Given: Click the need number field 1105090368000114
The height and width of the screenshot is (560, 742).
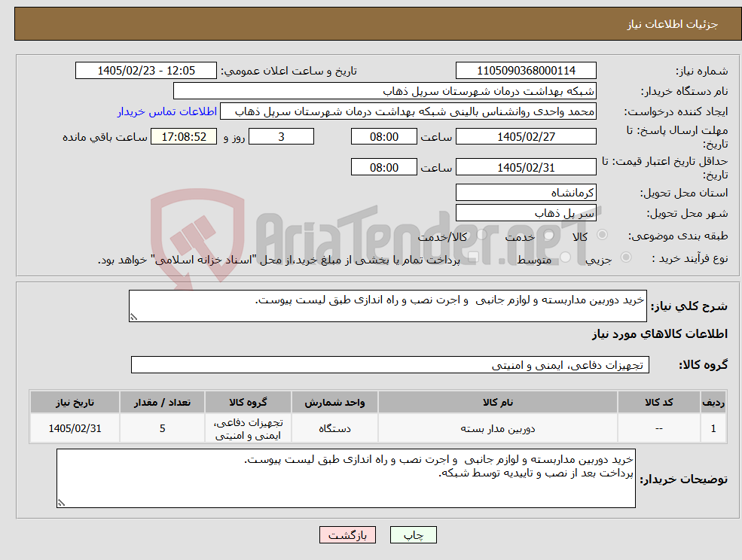Looking at the screenshot, I should pos(526,71).
